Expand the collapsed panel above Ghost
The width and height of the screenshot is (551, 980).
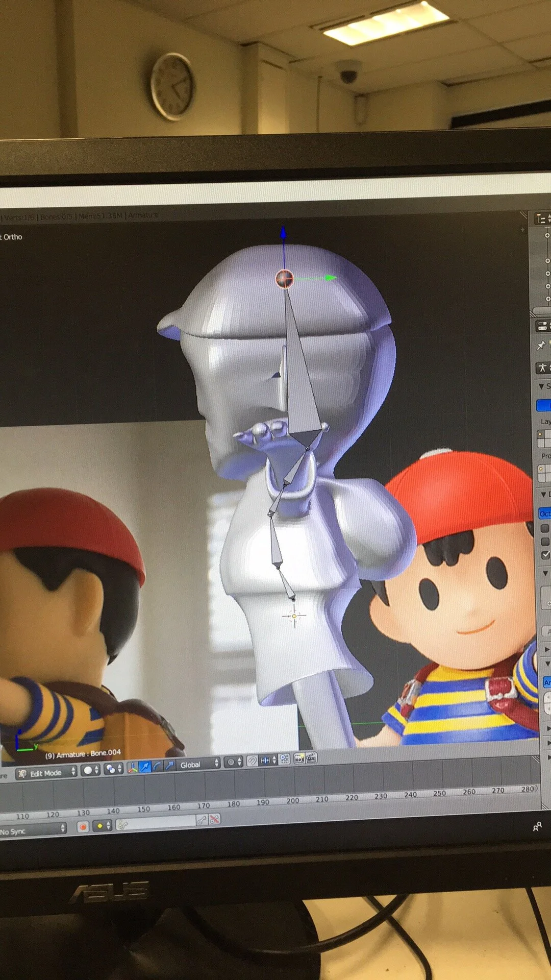[x=547, y=650]
